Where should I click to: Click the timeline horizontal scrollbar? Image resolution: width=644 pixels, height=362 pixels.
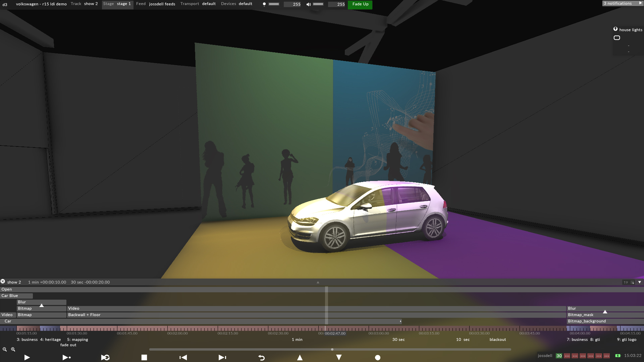coord(330,349)
